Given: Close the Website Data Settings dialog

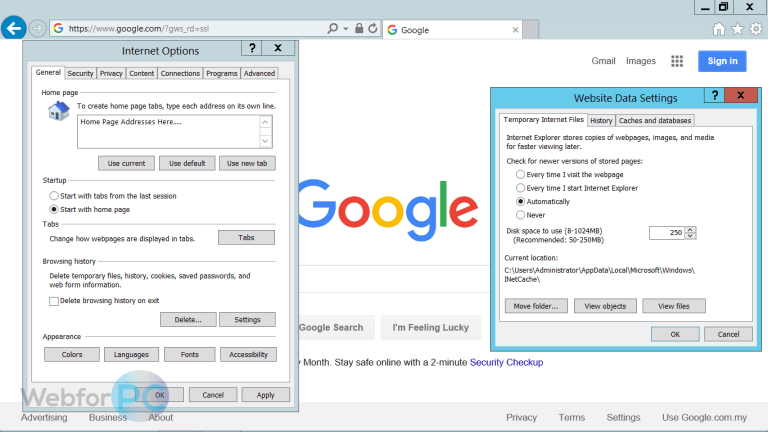Looking at the screenshot, I should tap(741, 95).
